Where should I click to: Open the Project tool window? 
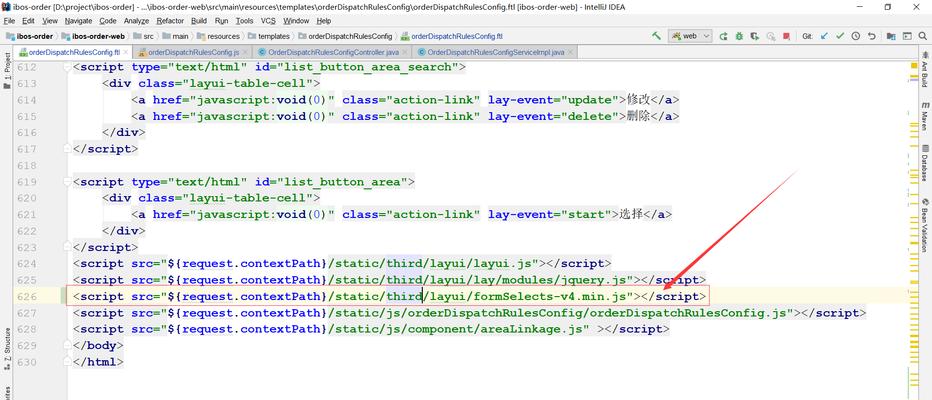pos(7,70)
